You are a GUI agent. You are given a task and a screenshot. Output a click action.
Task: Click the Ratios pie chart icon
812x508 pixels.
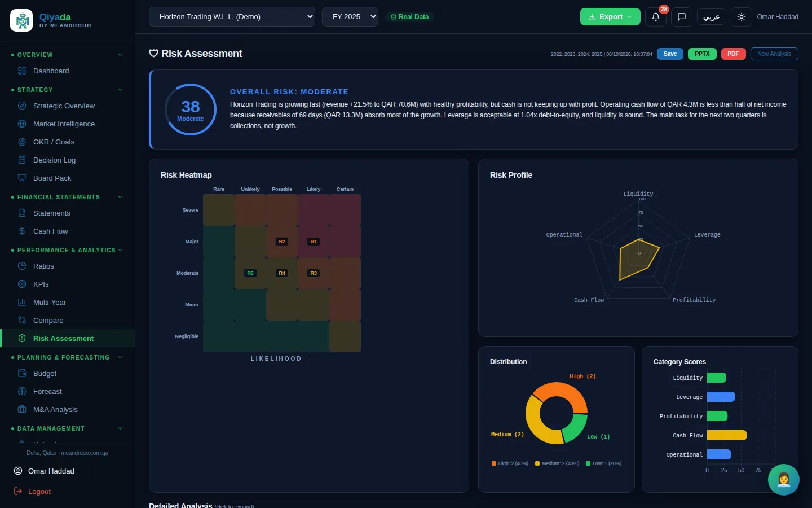point(22,266)
